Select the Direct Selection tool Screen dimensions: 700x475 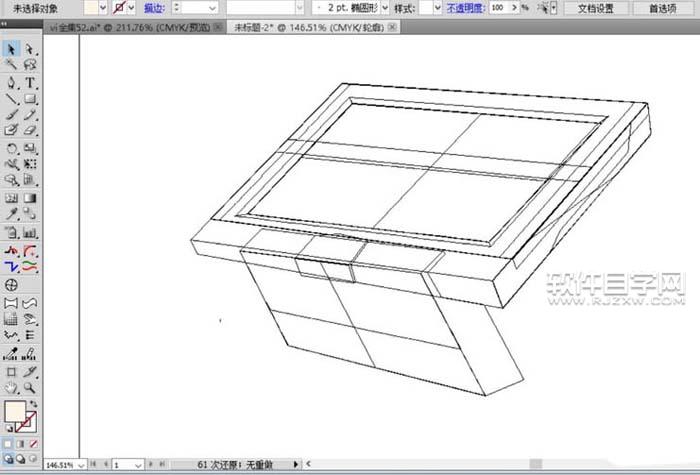(x=29, y=49)
